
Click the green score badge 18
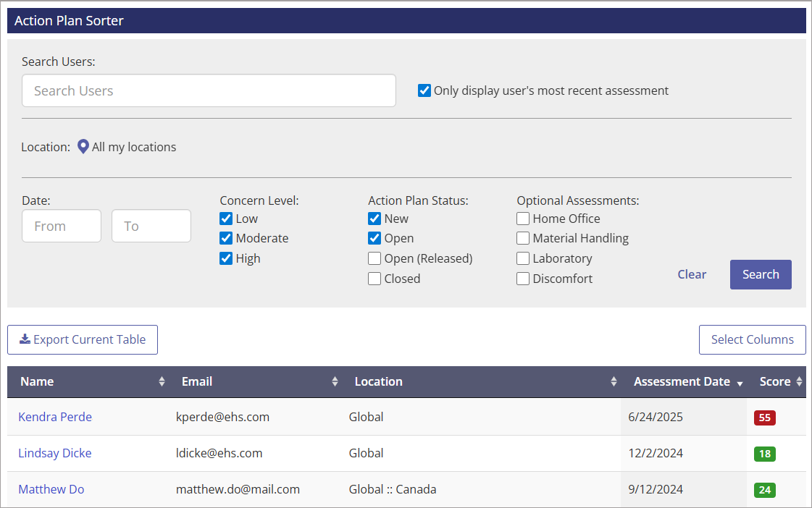point(765,454)
